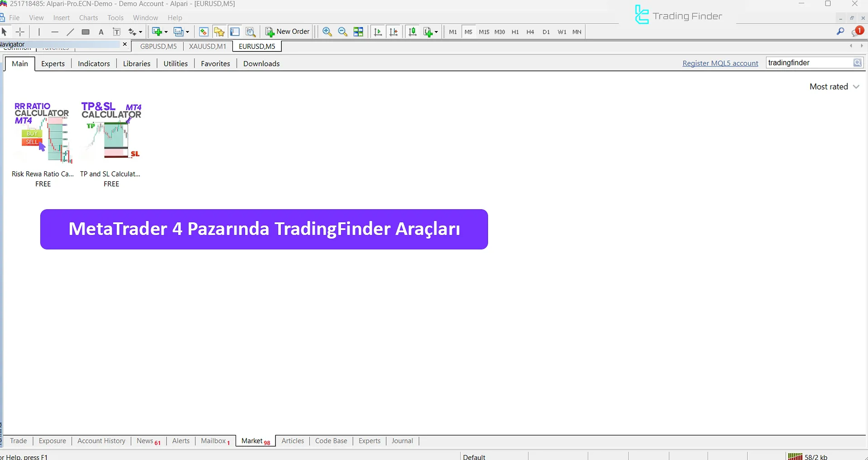The height and width of the screenshot is (460, 868).
Task: Open the View menu
Action: (36, 18)
